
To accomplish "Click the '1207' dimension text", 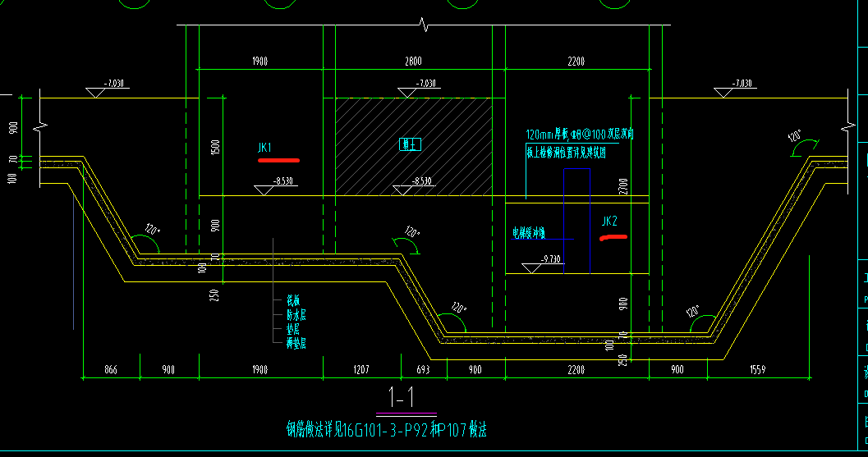I will point(361,369).
